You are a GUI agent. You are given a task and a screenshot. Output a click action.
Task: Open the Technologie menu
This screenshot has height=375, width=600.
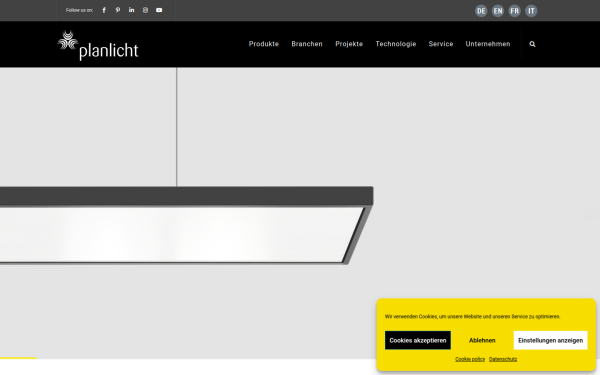point(396,44)
